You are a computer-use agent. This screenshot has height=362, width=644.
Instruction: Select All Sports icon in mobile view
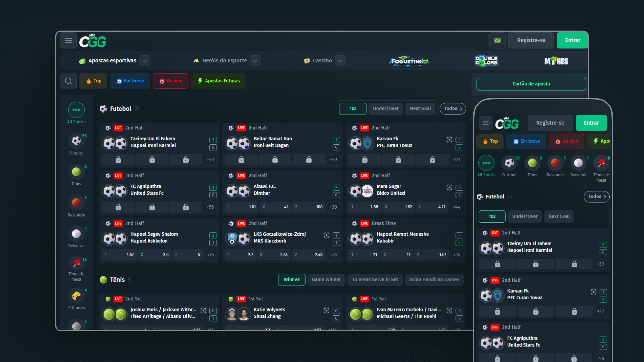coord(486,163)
